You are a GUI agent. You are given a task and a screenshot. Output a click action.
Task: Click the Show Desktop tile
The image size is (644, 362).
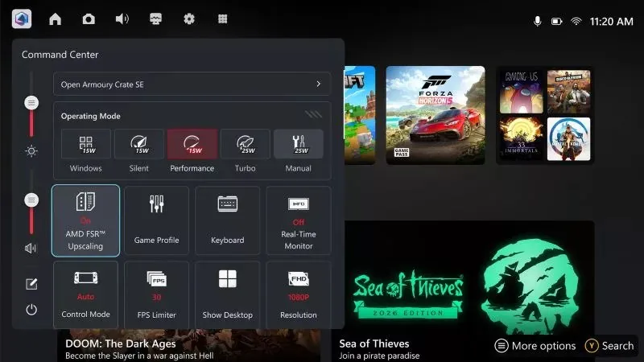coord(228,294)
